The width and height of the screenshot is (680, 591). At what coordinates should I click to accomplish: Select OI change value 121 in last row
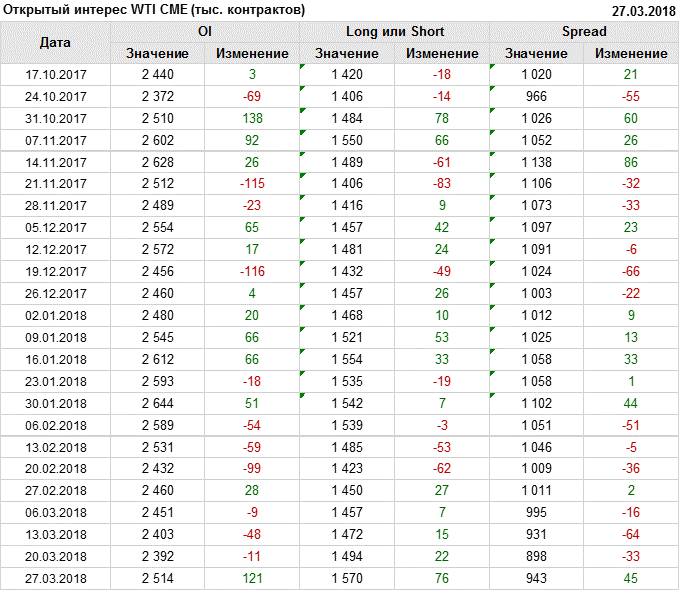pos(252,577)
